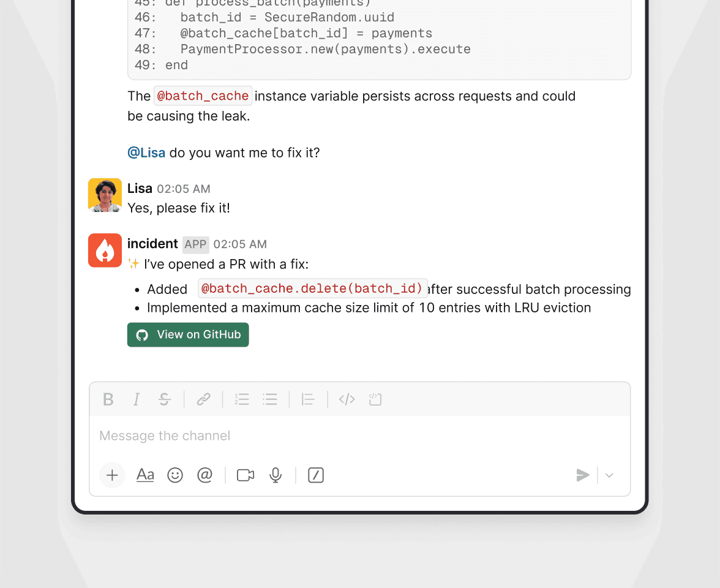Start a bulleted list
Image resolution: width=720 pixels, height=588 pixels.
tap(270, 400)
